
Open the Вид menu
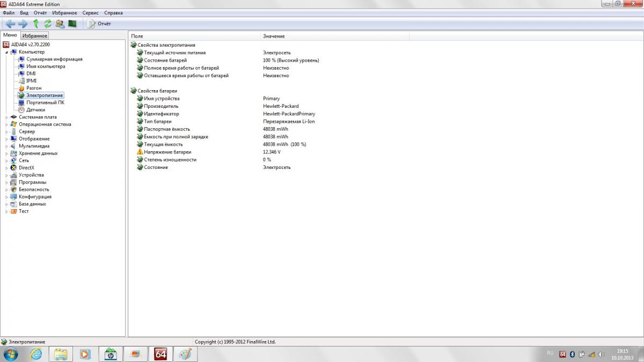coord(24,13)
